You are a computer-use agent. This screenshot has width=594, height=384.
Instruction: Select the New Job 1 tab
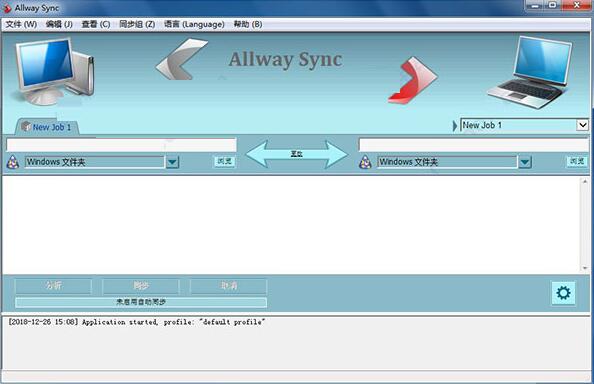point(47,127)
